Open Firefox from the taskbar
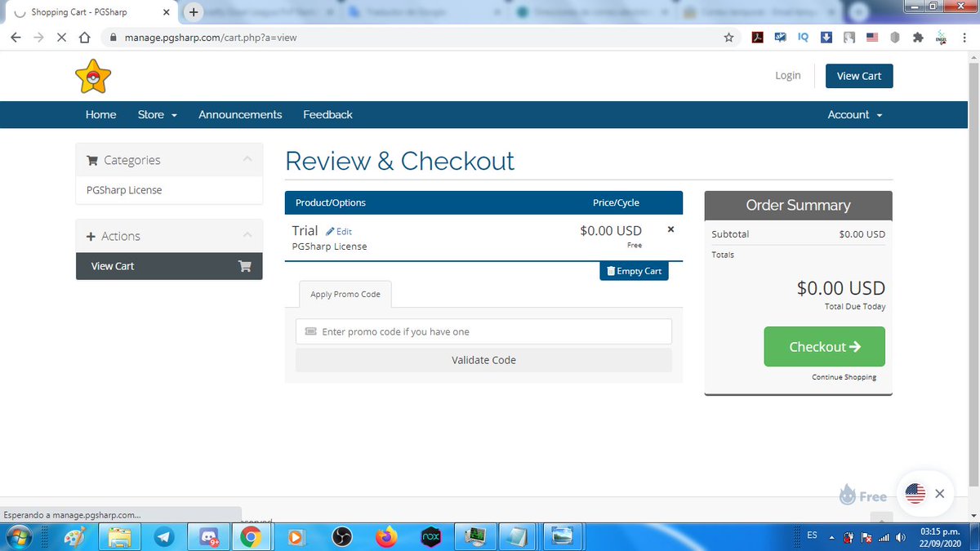 (386, 536)
